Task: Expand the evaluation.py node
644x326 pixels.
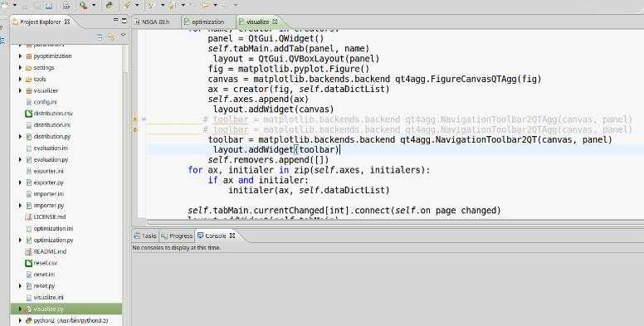Action: (x=20, y=159)
